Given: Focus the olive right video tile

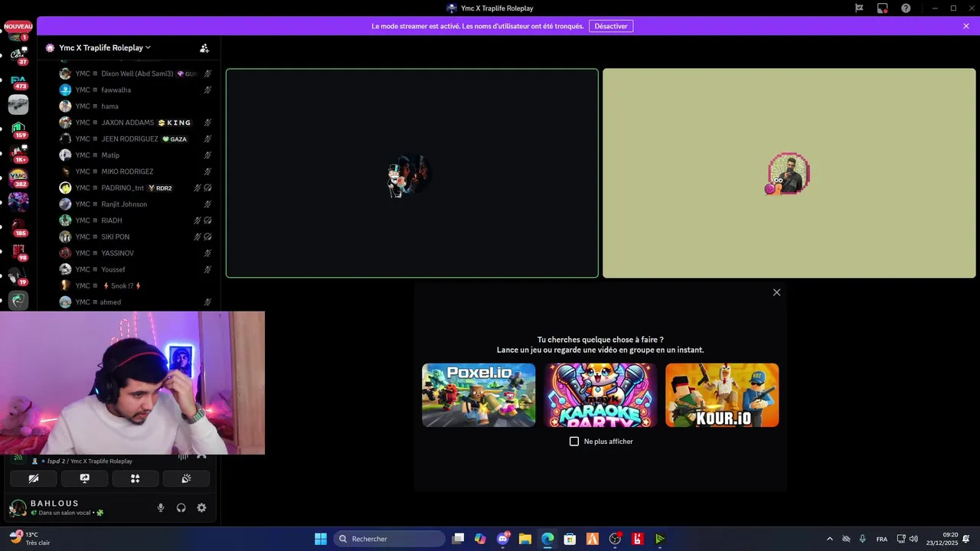Looking at the screenshot, I should 789,173.
